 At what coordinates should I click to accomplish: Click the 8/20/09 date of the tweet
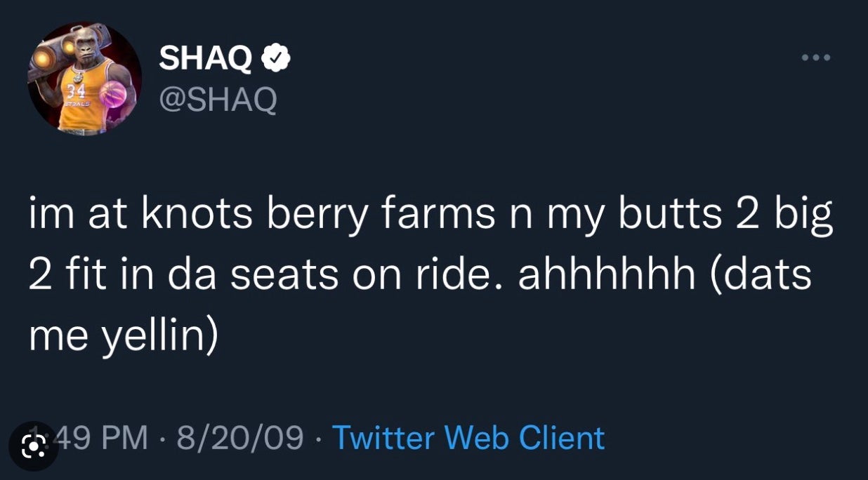pyautogui.click(x=240, y=438)
